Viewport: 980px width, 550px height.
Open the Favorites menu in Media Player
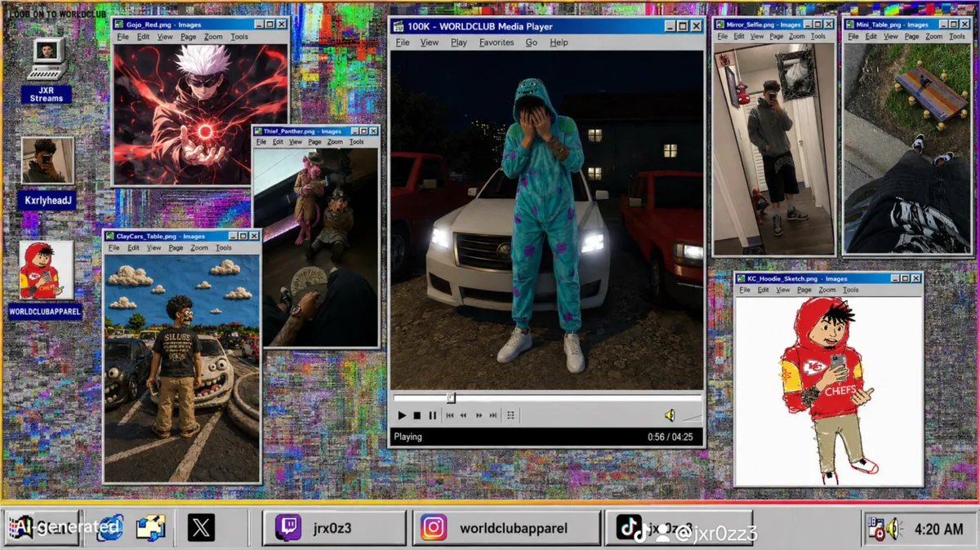pos(497,42)
